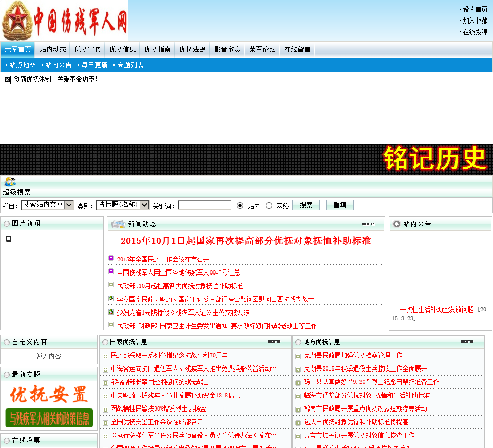Viewport: 493px width, 448px height.
Task: Click the 站内公告 link in blue bar
Action: [x=59, y=65]
